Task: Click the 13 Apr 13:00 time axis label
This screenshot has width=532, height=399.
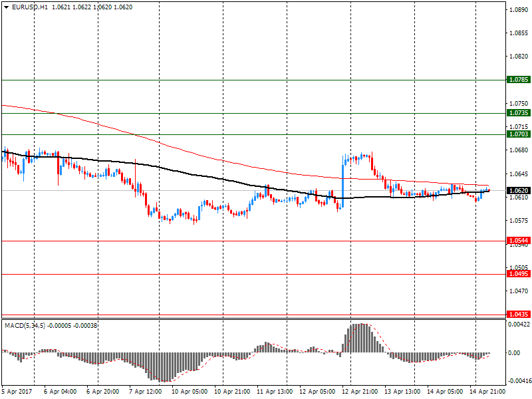Action: click(402, 392)
